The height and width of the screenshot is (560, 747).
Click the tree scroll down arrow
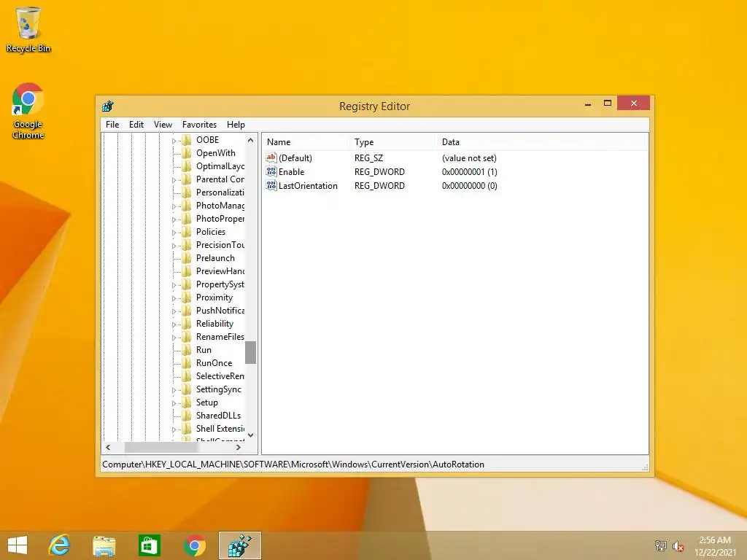pos(251,435)
